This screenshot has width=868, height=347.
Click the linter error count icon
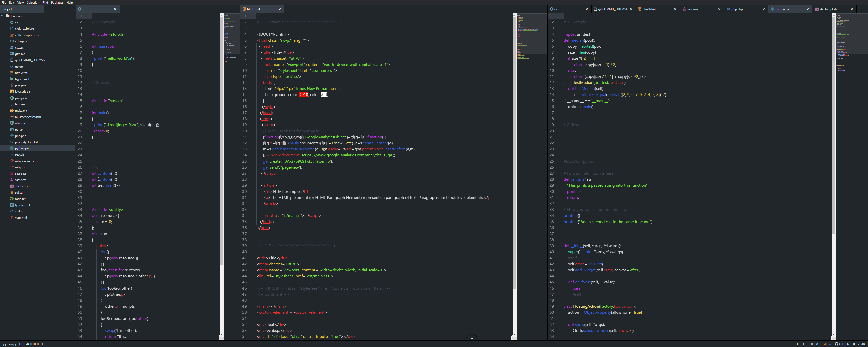pos(21,344)
